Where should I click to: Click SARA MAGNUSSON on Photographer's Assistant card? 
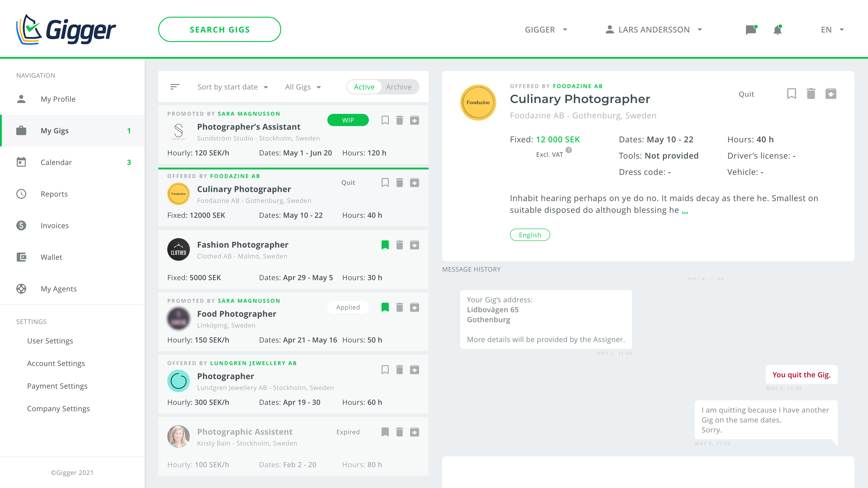(249, 114)
